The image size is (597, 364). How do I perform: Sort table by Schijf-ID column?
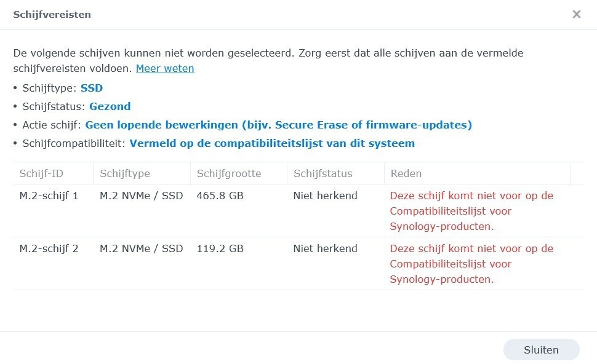tap(41, 173)
